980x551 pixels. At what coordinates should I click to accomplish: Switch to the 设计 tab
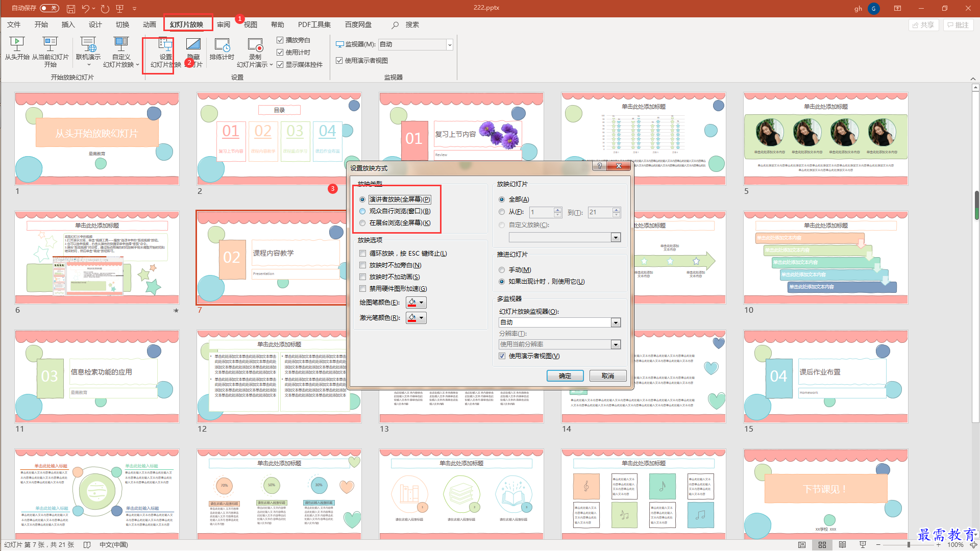tap(95, 24)
